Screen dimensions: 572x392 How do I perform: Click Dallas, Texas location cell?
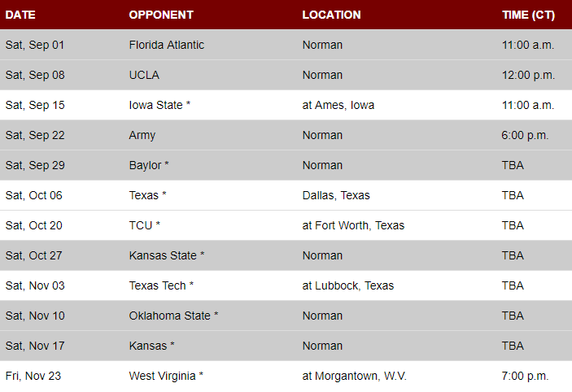click(x=335, y=195)
